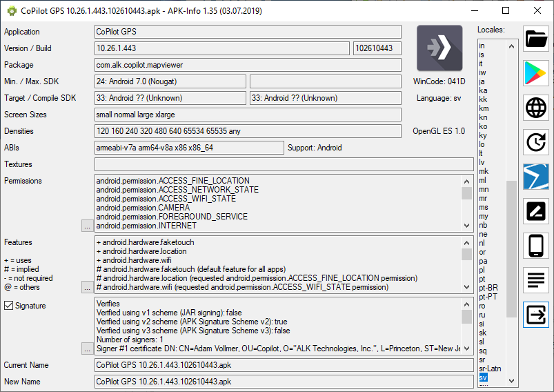Click the ABIs field
The image size is (554, 392).
(189, 148)
